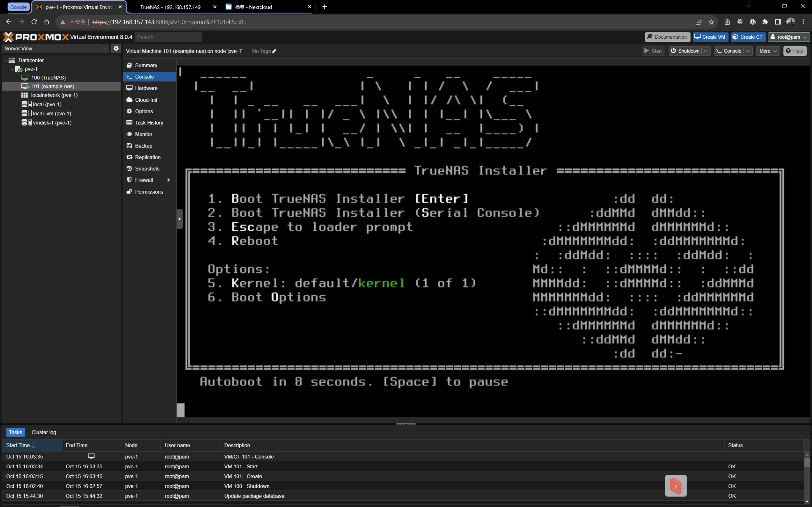The width and height of the screenshot is (812, 507).
Task: Open the Shutdown dropdown arrow
Action: click(x=706, y=51)
